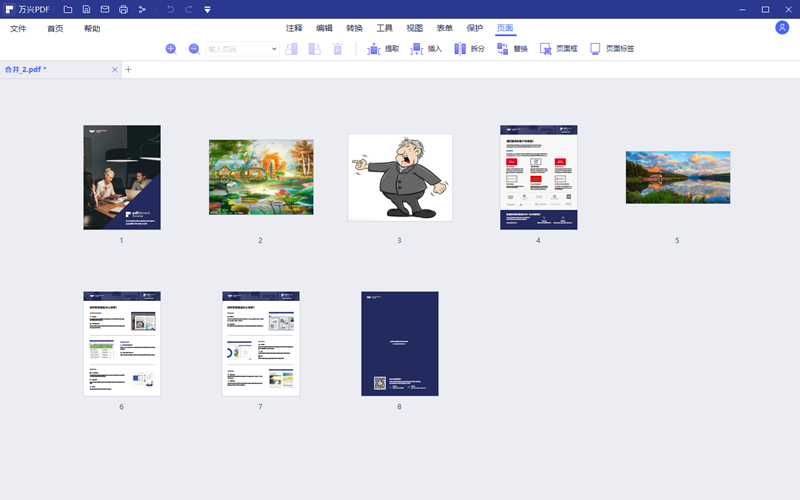Open the 文件 (File) menu
The width and height of the screenshot is (800, 500).
(18, 28)
